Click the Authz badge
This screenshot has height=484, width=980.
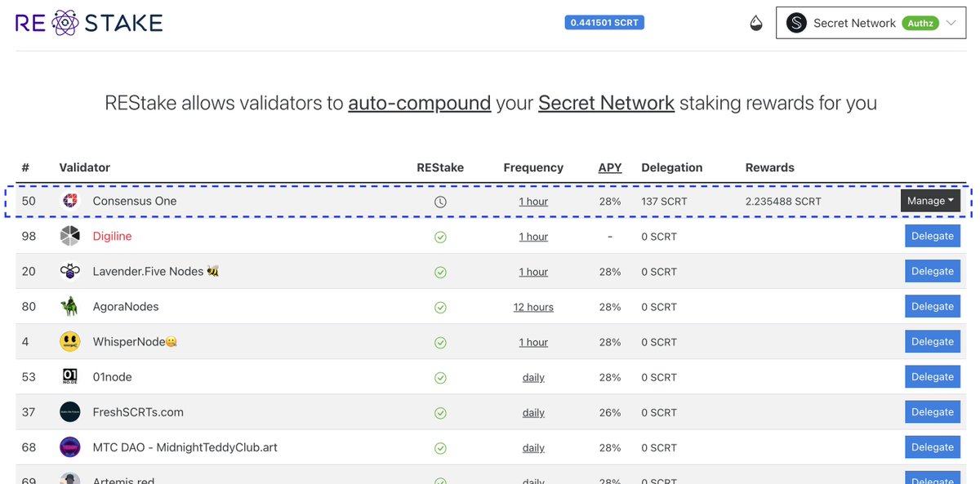point(920,23)
